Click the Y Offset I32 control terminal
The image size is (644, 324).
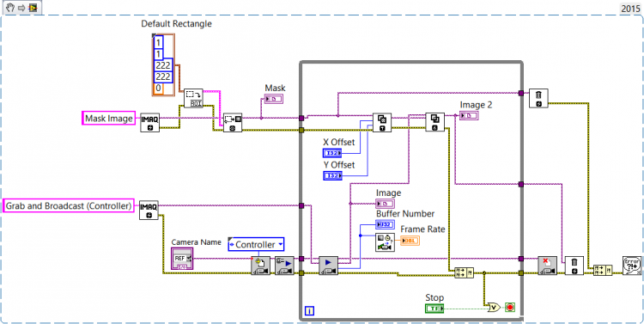(332, 176)
